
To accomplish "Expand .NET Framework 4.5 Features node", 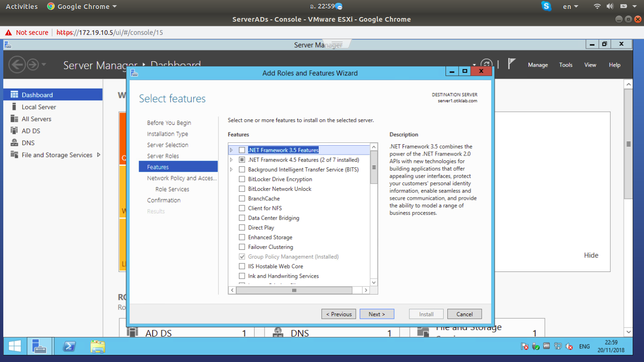I will [x=231, y=160].
